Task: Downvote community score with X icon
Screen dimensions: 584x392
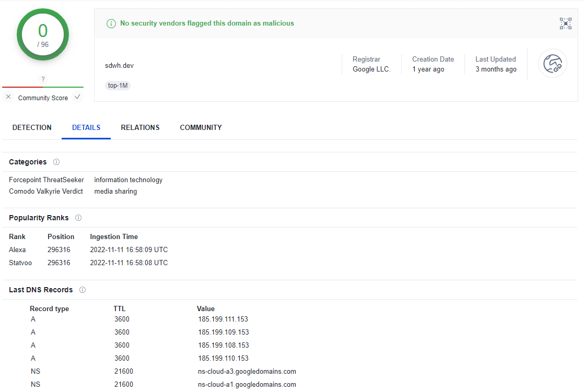Action: point(8,97)
